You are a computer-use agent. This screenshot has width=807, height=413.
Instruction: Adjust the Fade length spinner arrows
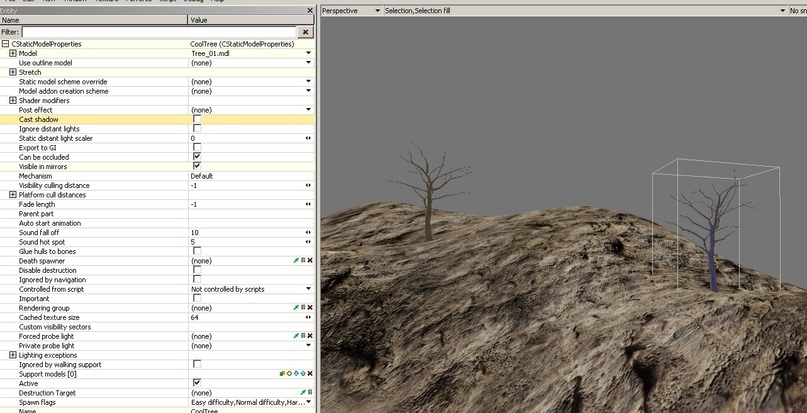point(308,204)
